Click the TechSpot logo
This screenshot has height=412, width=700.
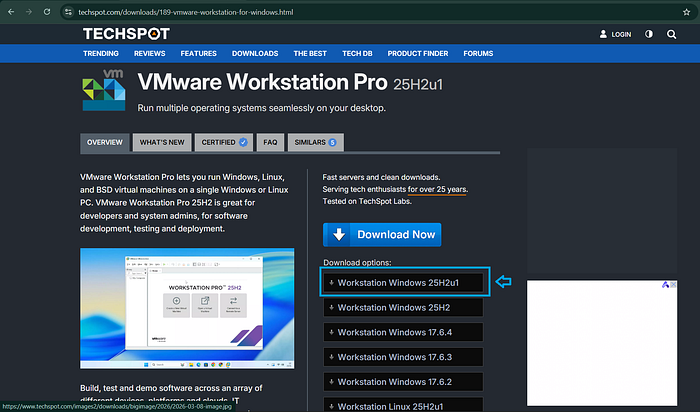[x=126, y=34]
